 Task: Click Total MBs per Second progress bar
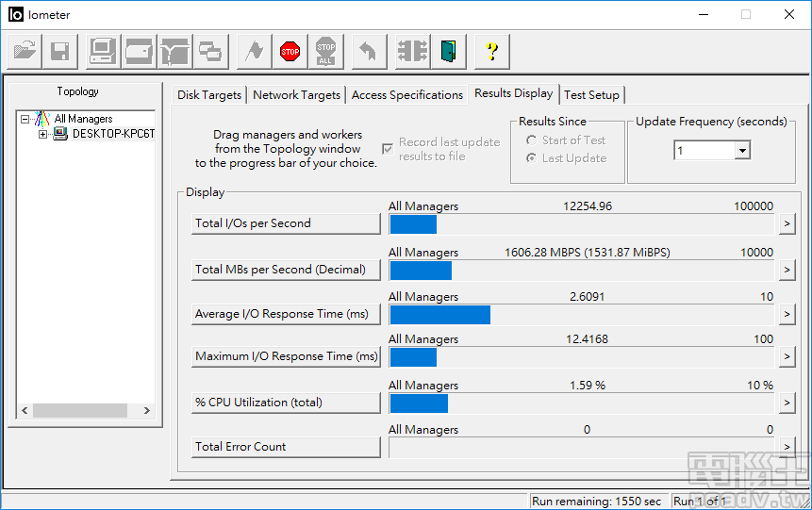(584, 271)
